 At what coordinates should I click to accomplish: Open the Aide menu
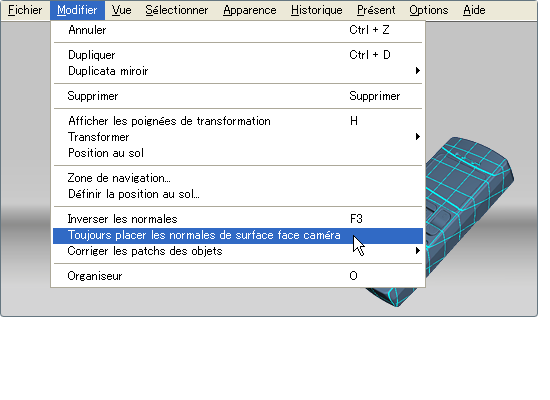474,10
